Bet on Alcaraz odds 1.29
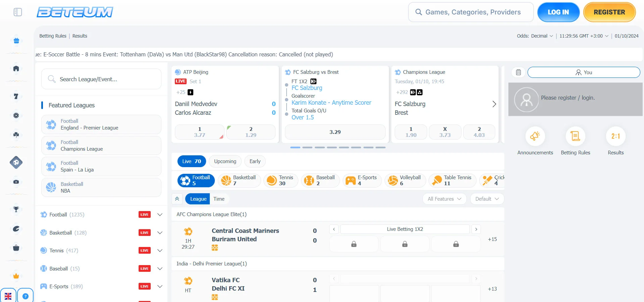This screenshot has height=302, width=644. coord(251,132)
